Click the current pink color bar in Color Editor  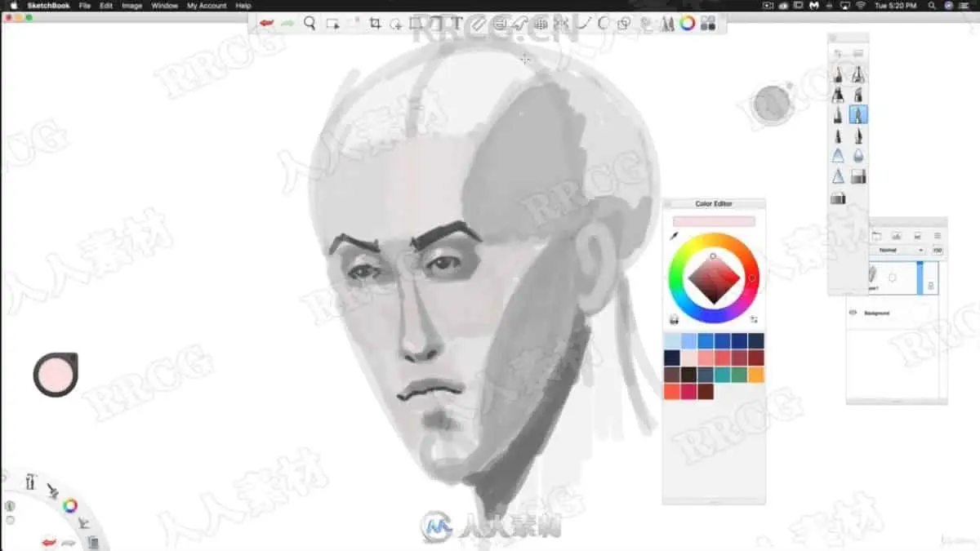714,221
